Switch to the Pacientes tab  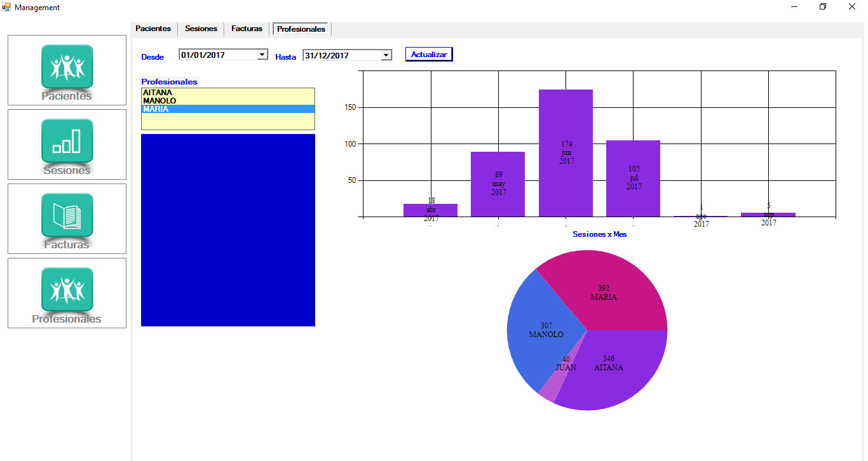[x=153, y=29]
